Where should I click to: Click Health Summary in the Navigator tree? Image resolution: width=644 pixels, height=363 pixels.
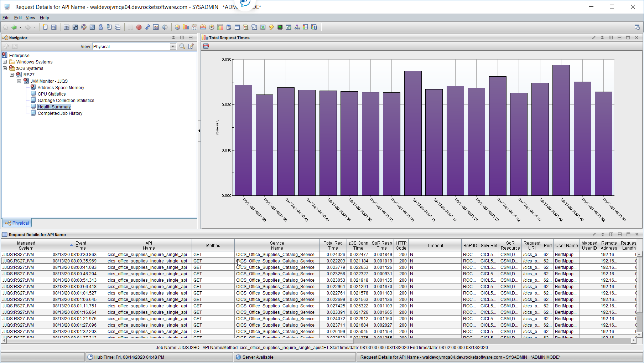[54, 107]
